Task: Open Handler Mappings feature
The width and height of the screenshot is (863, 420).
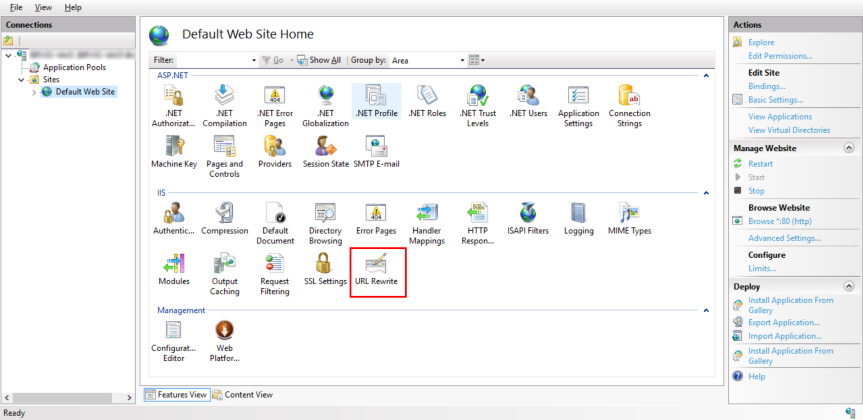Action: click(427, 223)
